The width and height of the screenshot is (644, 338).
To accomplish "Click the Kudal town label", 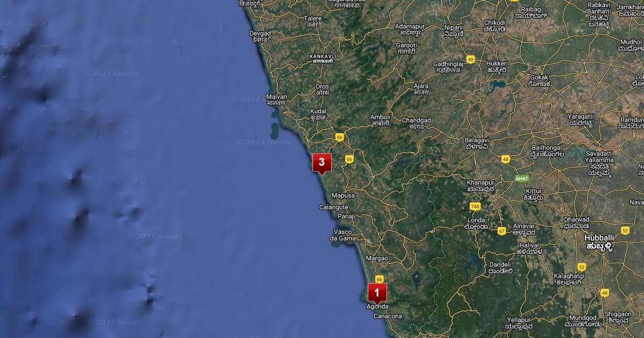I will [318, 114].
